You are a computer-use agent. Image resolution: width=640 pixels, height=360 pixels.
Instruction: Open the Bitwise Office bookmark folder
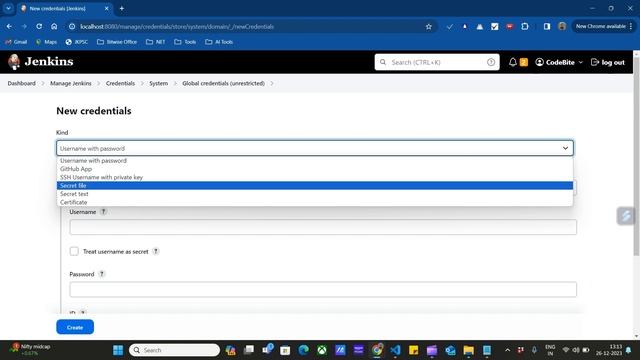click(117, 42)
